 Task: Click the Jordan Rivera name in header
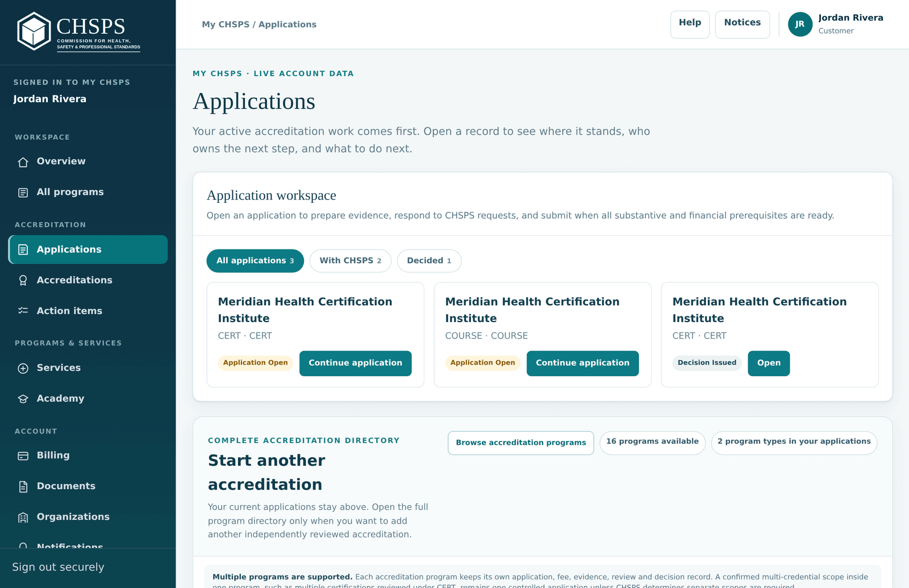click(850, 18)
